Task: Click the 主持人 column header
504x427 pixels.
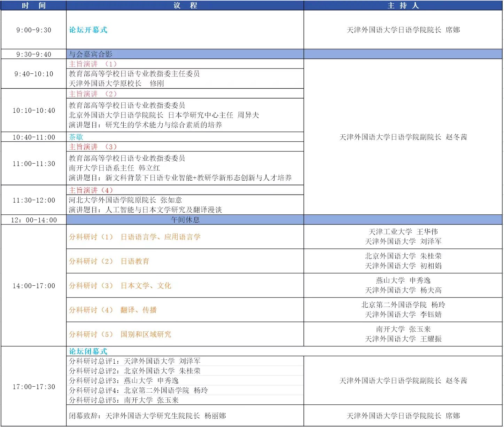Action: coord(403,5)
